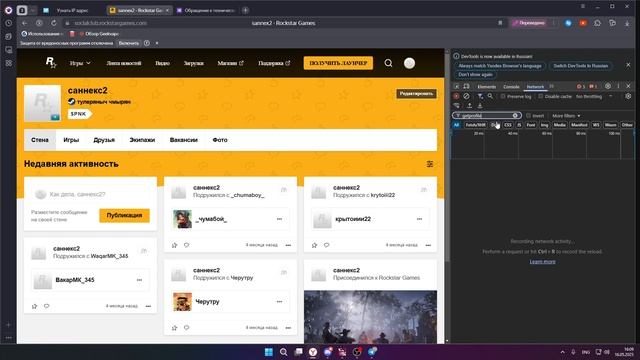The height and width of the screenshot is (360, 640).
Task: Open activity feed filter settings icon
Action: pyautogui.click(x=430, y=164)
